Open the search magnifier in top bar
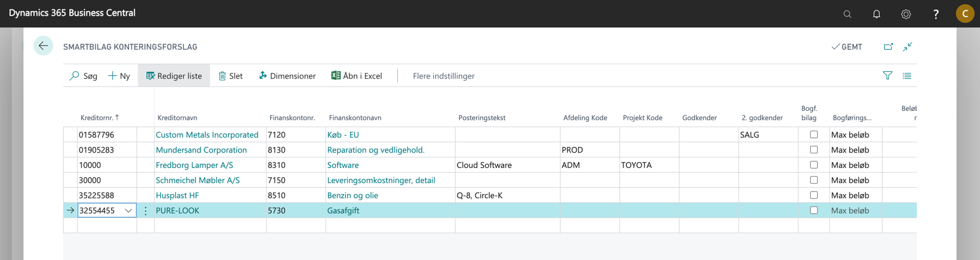Screen dimensions: 980x260 tap(847, 14)
